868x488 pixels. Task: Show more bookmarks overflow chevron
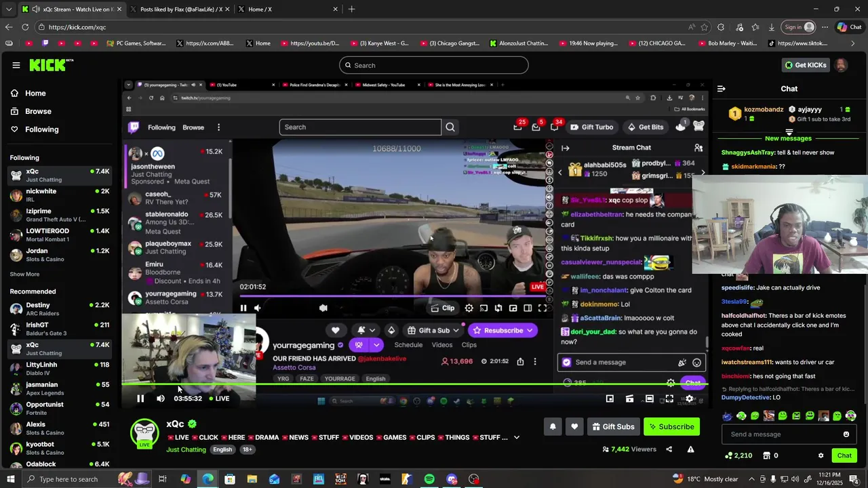[x=852, y=43]
